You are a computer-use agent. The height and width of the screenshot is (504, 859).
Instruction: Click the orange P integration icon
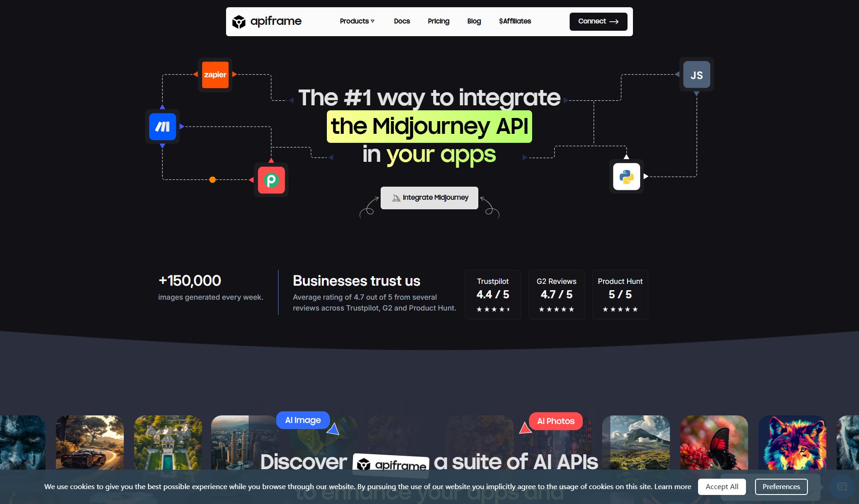click(271, 180)
